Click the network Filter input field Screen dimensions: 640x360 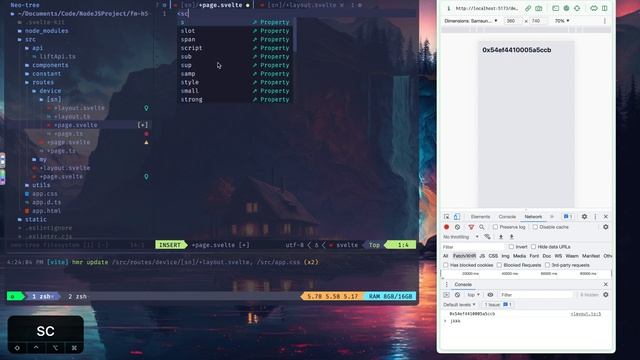point(473,247)
